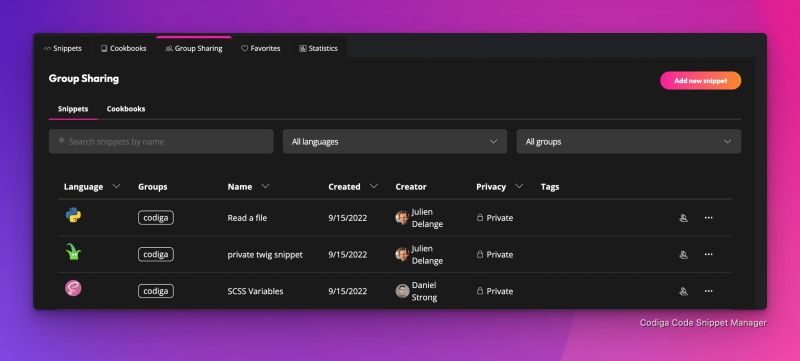
Task: Sort by Name column chevron
Action: click(x=265, y=187)
